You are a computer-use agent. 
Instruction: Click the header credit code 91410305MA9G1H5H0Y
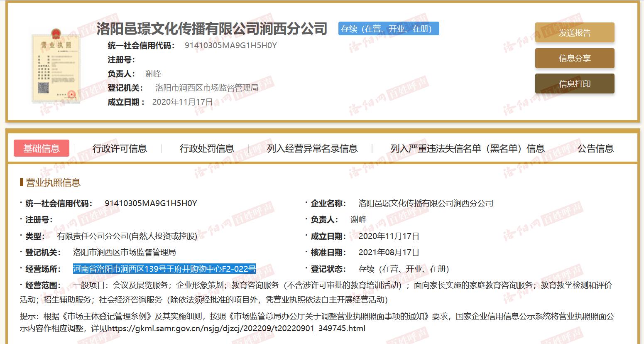[231, 45]
